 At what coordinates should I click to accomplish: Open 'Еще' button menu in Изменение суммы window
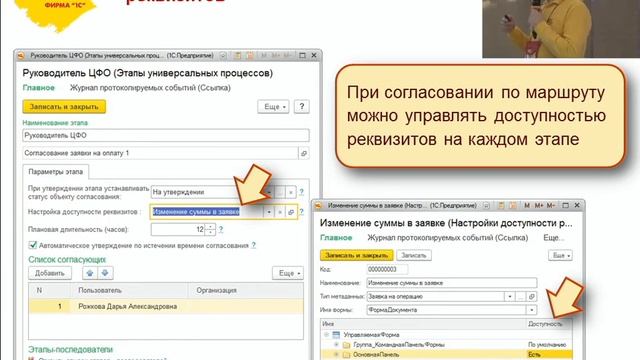[560, 255]
